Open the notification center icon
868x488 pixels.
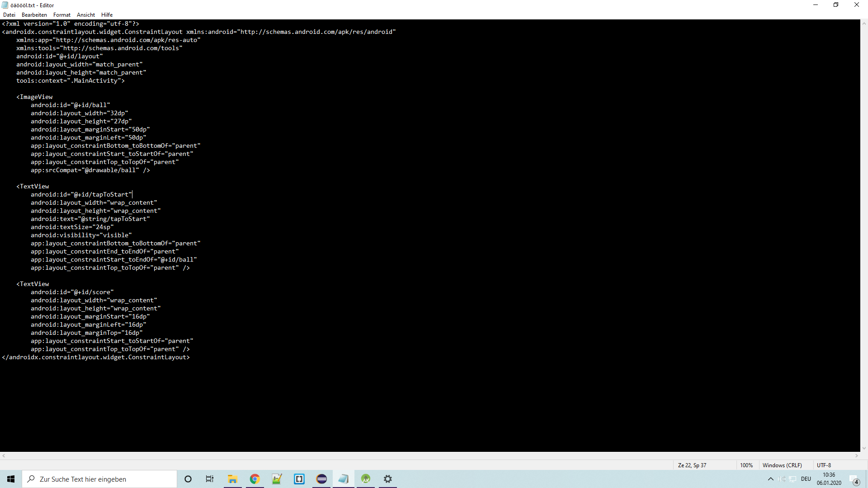(x=854, y=480)
